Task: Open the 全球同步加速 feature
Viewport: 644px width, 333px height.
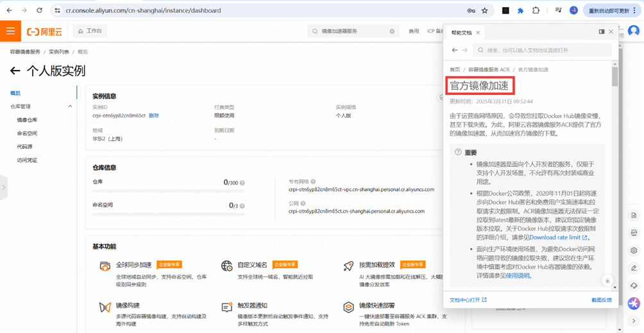Action: 133,264
